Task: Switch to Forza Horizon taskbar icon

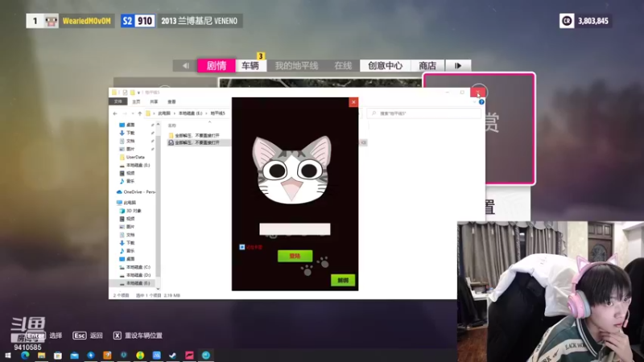Action: (189, 356)
